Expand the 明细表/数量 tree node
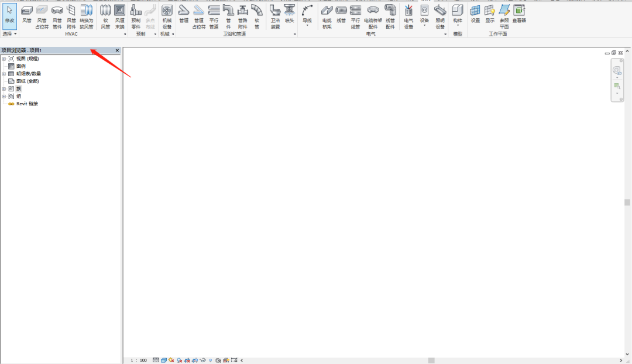The image size is (632, 364). [4, 73]
